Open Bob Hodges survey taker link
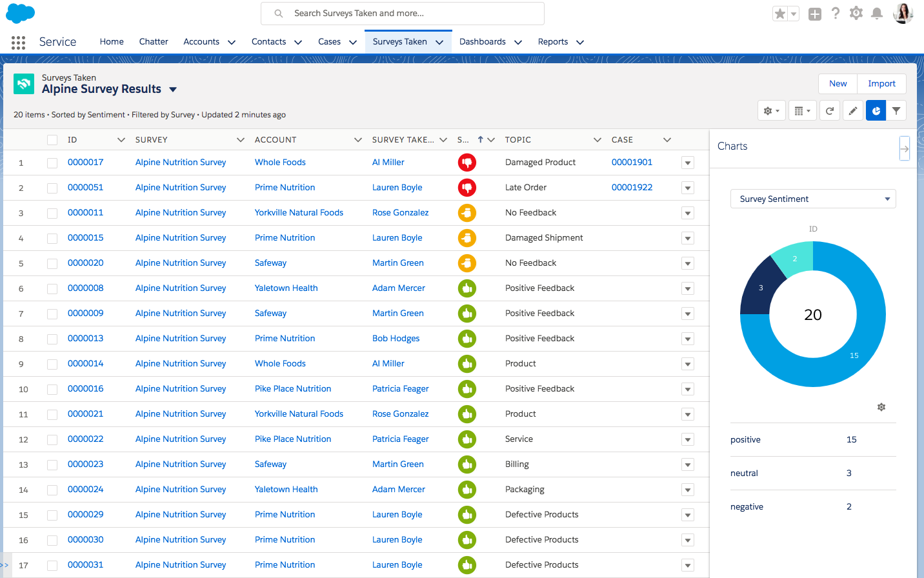The image size is (924, 578). tap(396, 339)
